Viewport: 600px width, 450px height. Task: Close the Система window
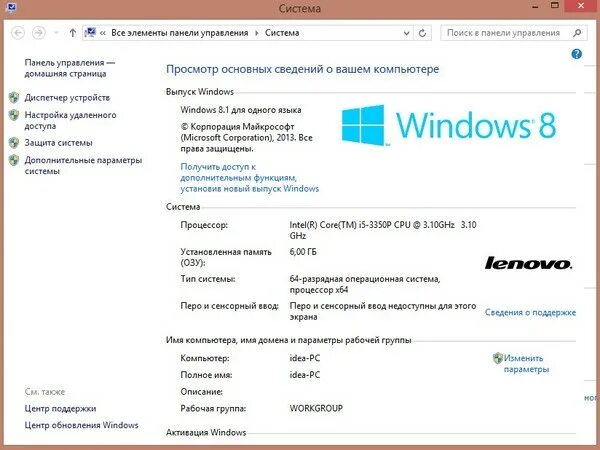[x=581, y=5]
